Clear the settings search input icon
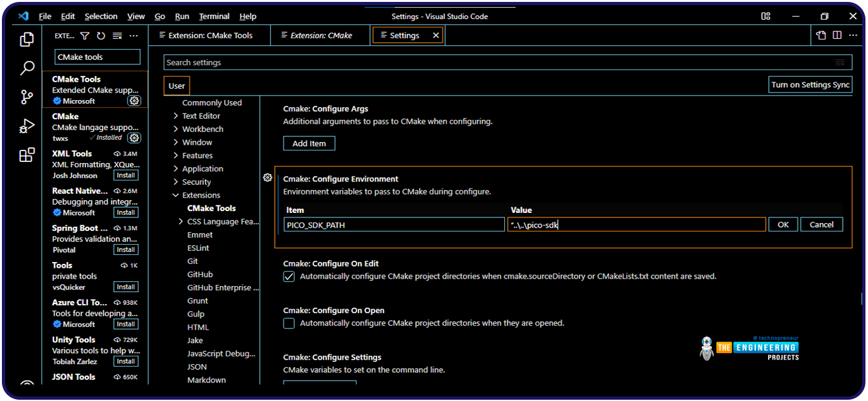Viewport: 868px width, 401px height. [840, 62]
